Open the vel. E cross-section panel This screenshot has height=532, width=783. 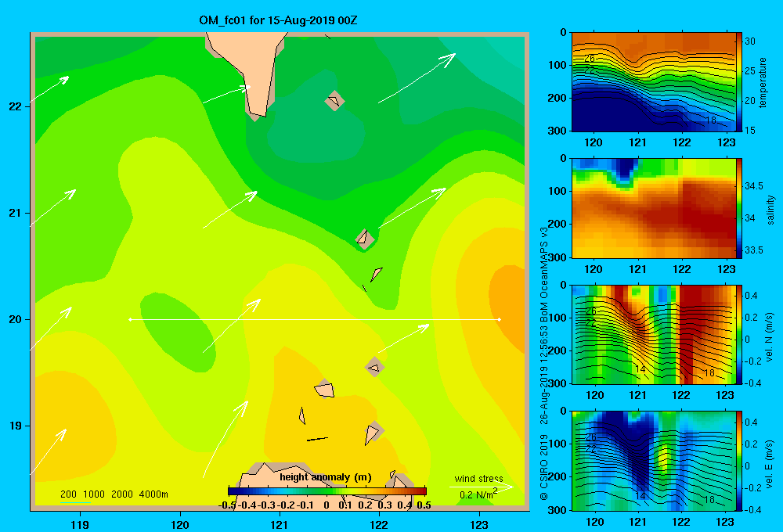tap(653, 461)
